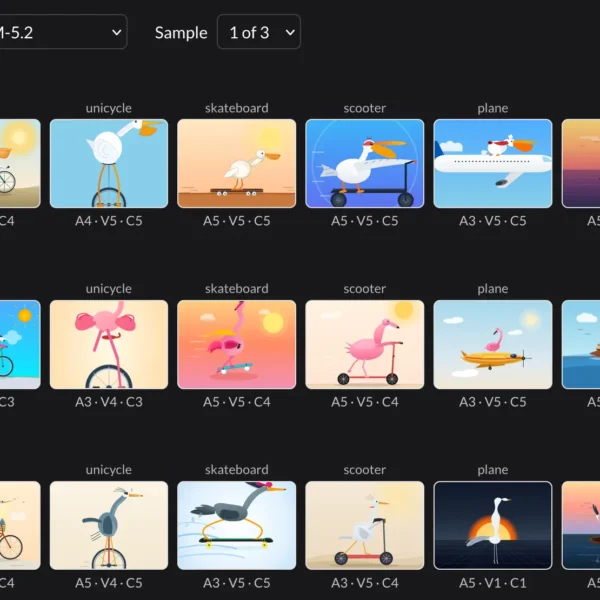The image size is (600, 600).
Task: Click the plane label in the first row
Action: pyautogui.click(x=492, y=108)
